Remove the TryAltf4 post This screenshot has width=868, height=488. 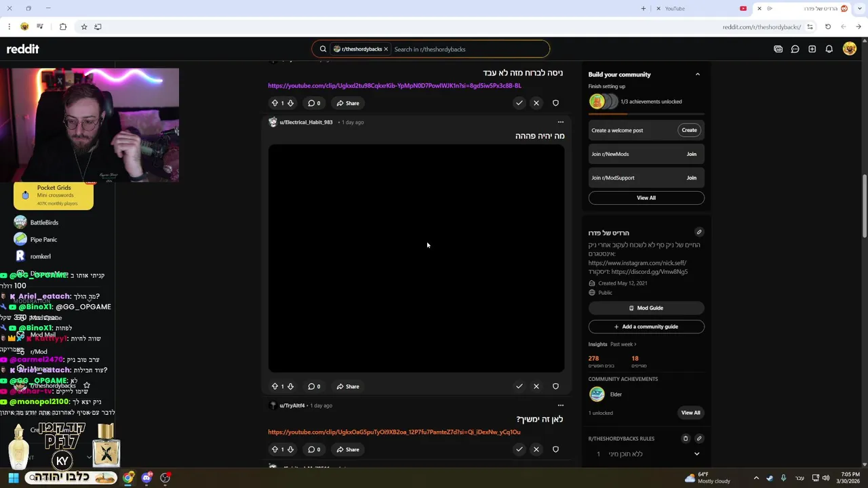pos(536,449)
